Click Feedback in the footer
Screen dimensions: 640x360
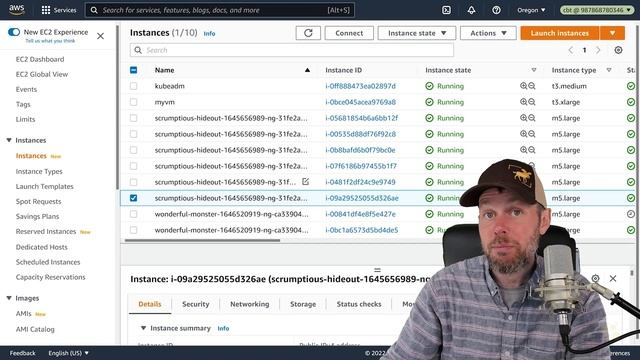pyautogui.click(x=22, y=353)
